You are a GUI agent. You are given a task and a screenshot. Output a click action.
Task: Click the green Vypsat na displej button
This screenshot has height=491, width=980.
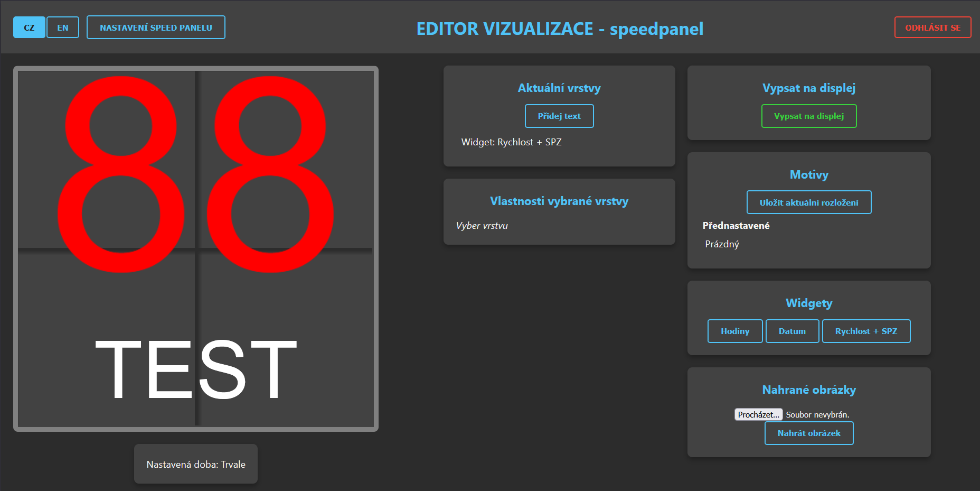[808, 116]
